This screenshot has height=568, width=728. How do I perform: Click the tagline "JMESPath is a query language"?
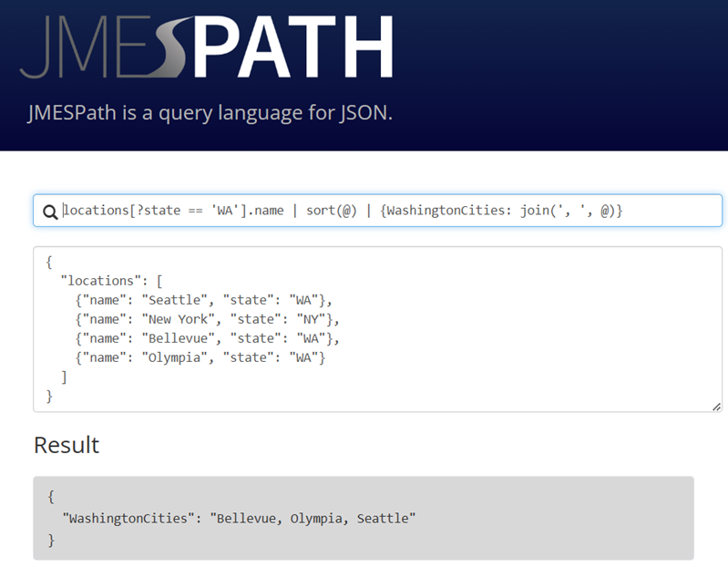point(210,113)
